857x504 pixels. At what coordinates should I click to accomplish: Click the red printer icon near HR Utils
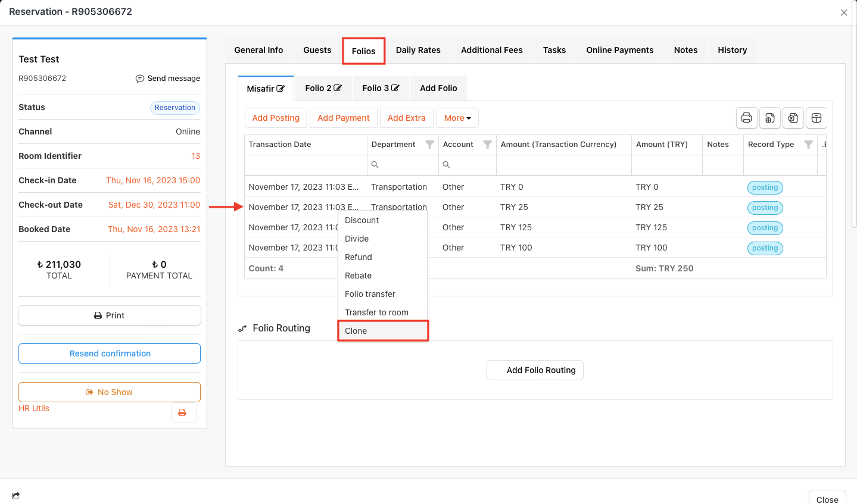point(183,412)
